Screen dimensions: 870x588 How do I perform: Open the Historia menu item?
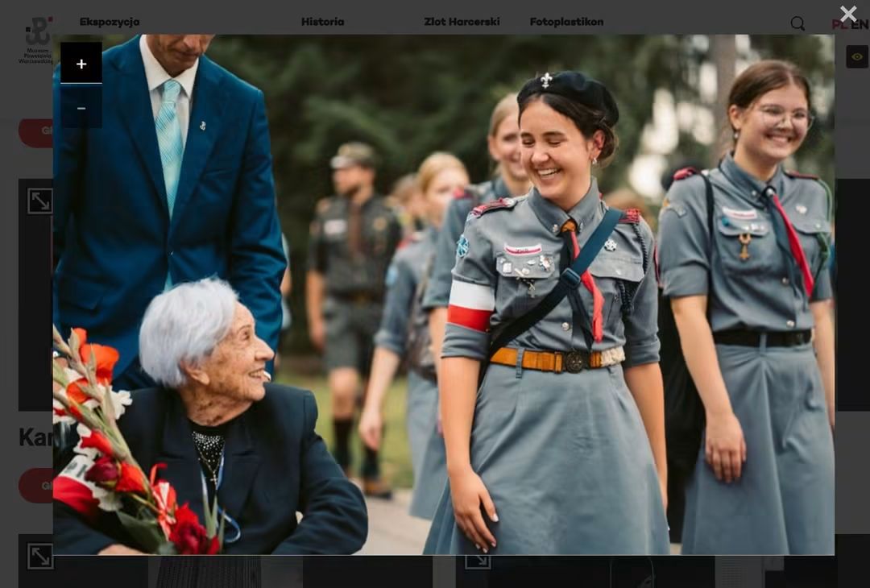coord(322,22)
